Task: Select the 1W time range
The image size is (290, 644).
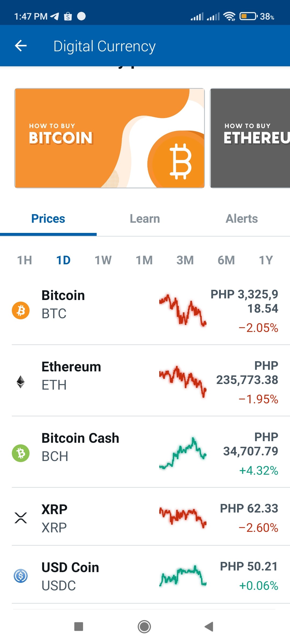Action: [x=103, y=260]
